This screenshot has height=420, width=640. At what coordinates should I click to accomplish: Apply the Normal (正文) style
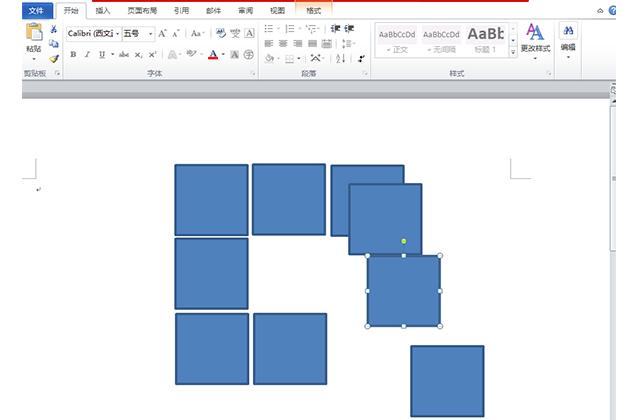click(x=397, y=41)
